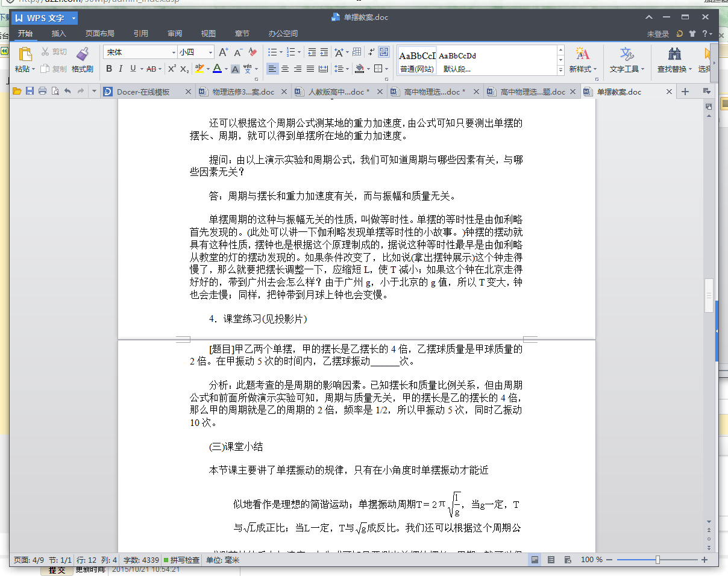The width and height of the screenshot is (728, 576).
Task: Click the insert table grid icon
Action: pyautogui.click(x=357, y=52)
